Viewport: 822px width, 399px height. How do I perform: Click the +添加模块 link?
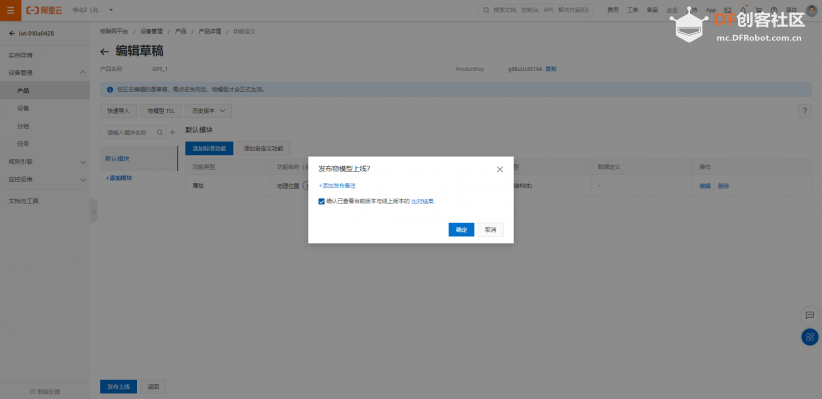(118, 178)
